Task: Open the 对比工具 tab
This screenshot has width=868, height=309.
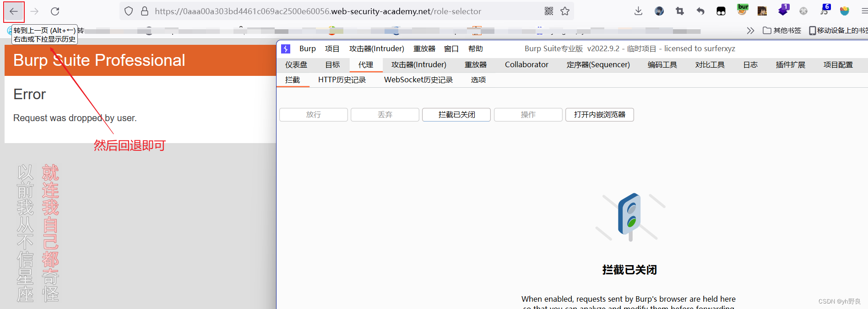Action: [710, 65]
